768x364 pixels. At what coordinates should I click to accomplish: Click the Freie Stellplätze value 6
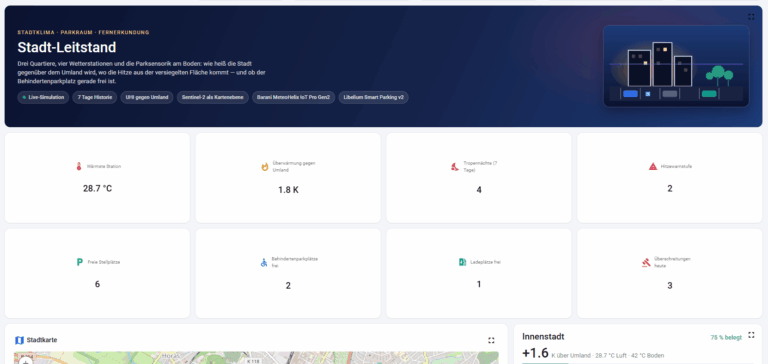coord(97,284)
